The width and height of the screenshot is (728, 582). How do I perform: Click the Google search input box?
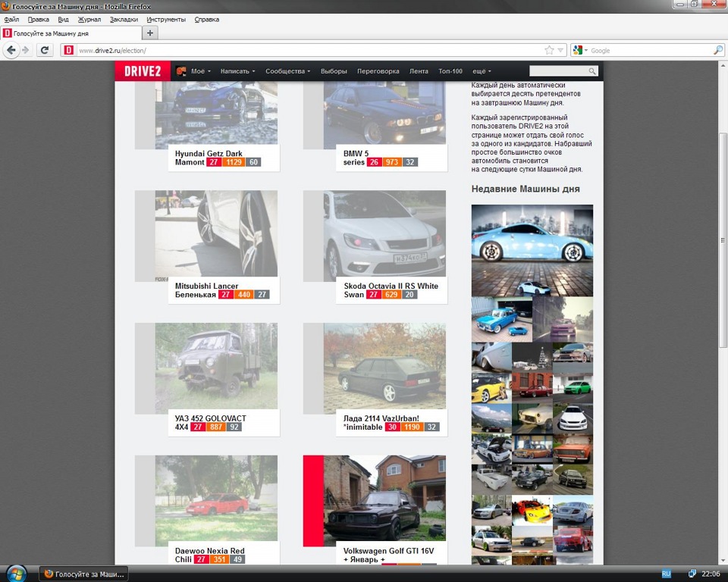coord(650,50)
